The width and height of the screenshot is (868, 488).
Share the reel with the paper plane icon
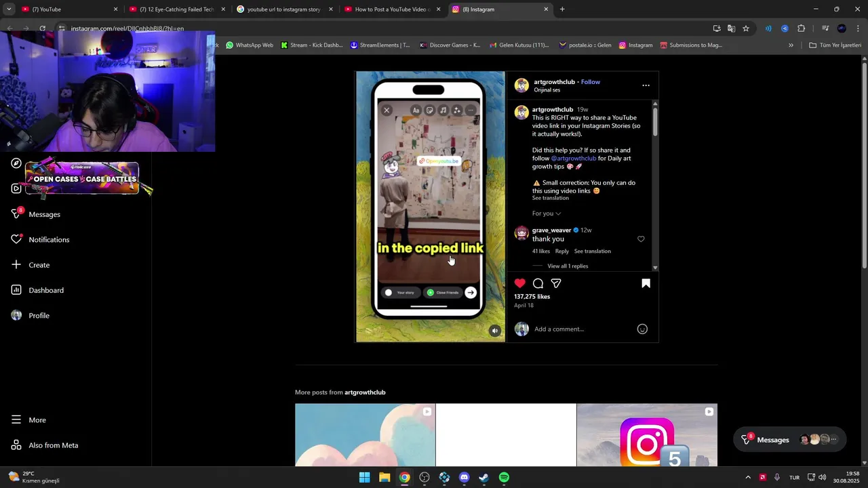(556, 283)
